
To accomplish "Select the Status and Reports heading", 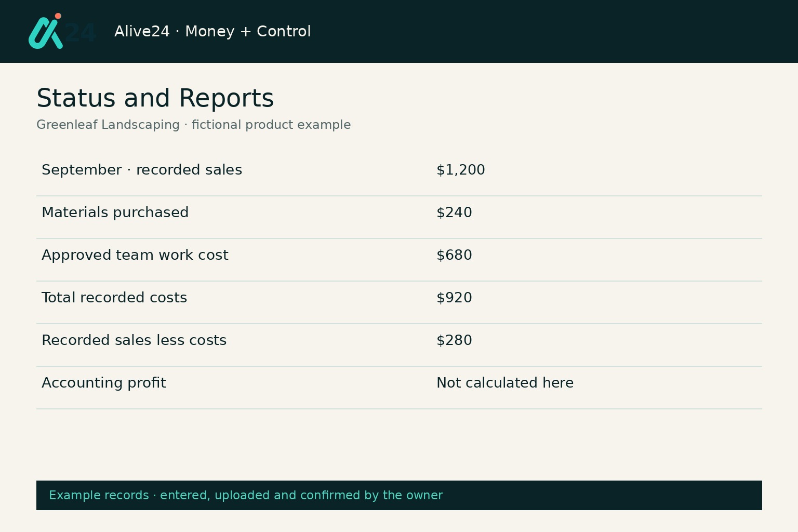I will pyautogui.click(x=155, y=98).
